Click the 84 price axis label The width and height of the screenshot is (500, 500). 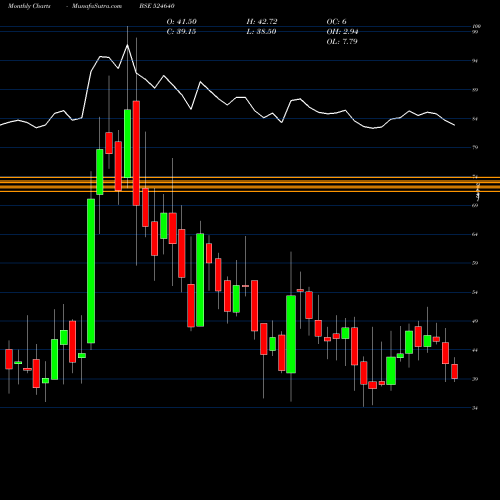point(475,119)
